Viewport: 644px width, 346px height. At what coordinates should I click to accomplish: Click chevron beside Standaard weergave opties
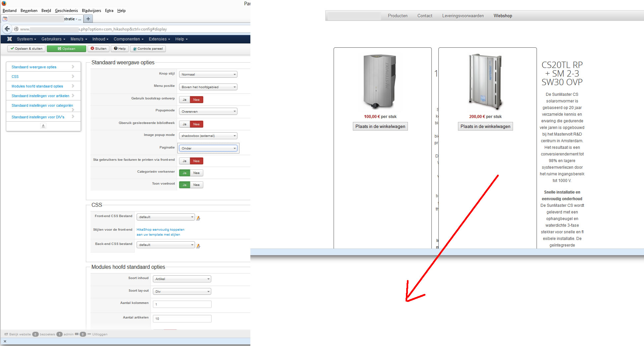73,67
